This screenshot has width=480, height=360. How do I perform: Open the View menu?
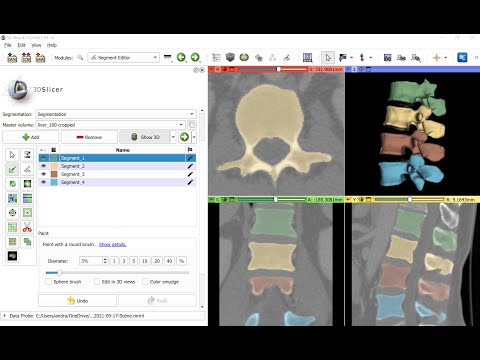pyautogui.click(x=36, y=45)
